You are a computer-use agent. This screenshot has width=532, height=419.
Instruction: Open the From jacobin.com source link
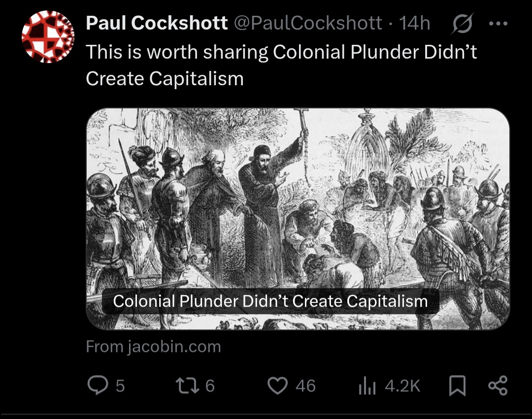[x=153, y=347]
